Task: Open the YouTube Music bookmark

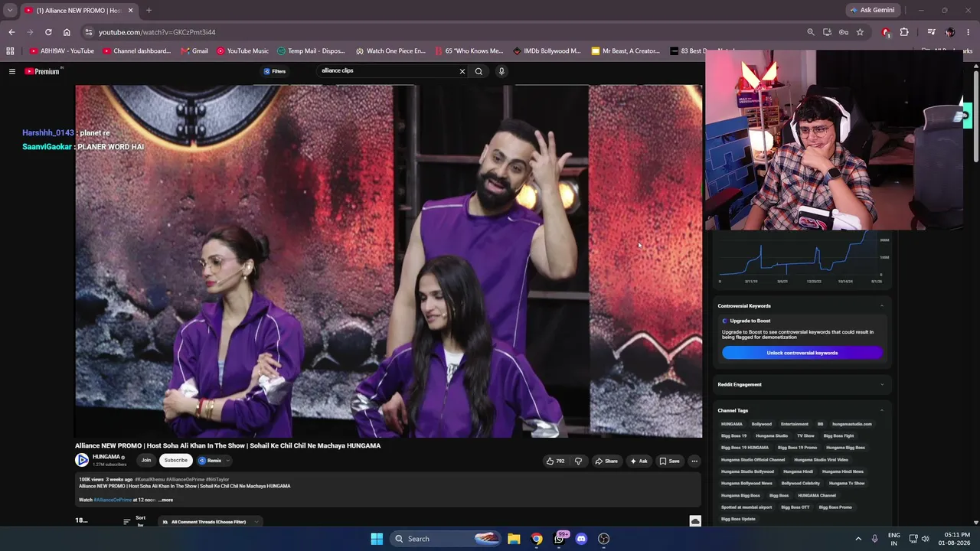Action: (x=243, y=51)
